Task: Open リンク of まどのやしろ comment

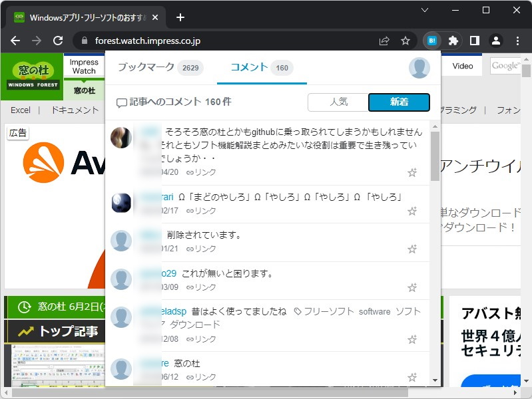Action: pyautogui.click(x=201, y=211)
